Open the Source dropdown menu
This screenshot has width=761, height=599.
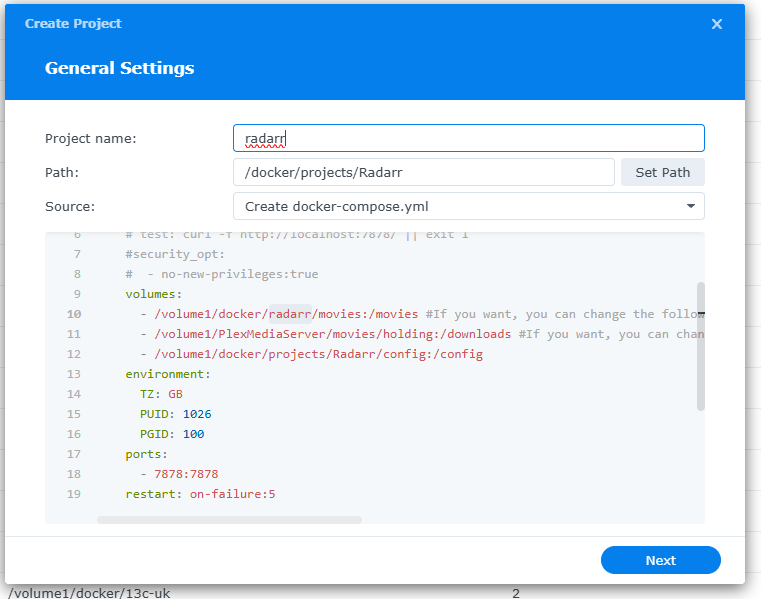pos(468,206)
